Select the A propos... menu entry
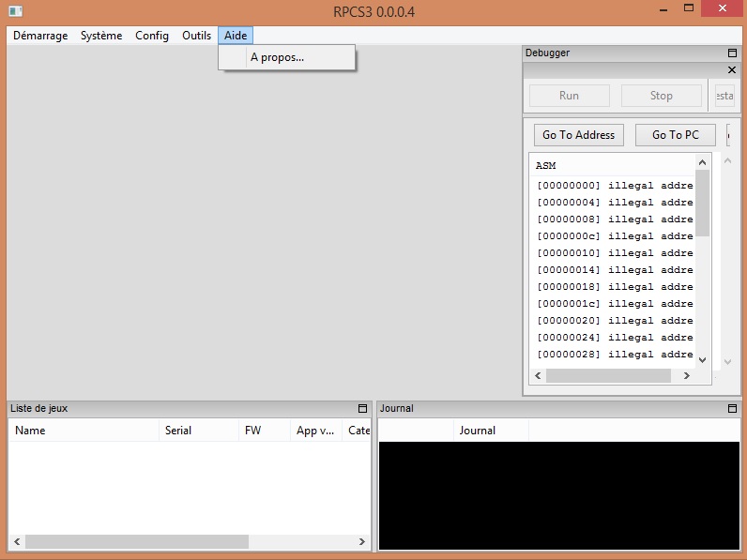The width and height of the screenshot is (747, 560). click(x=277, y=57)
